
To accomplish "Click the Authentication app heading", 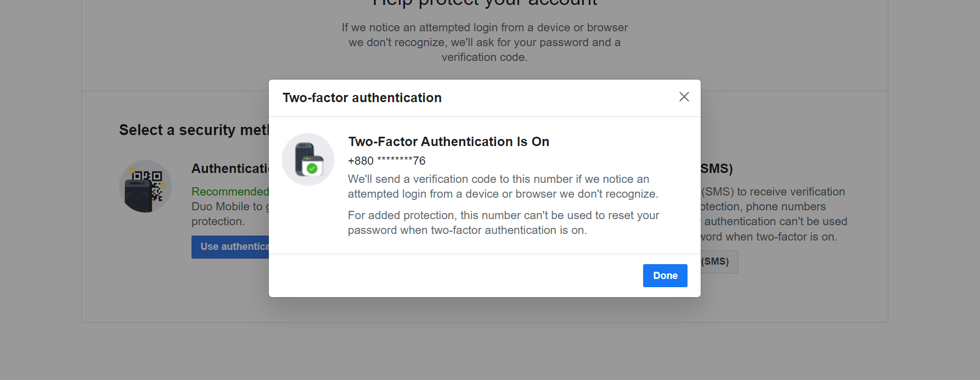I will 230,169.
